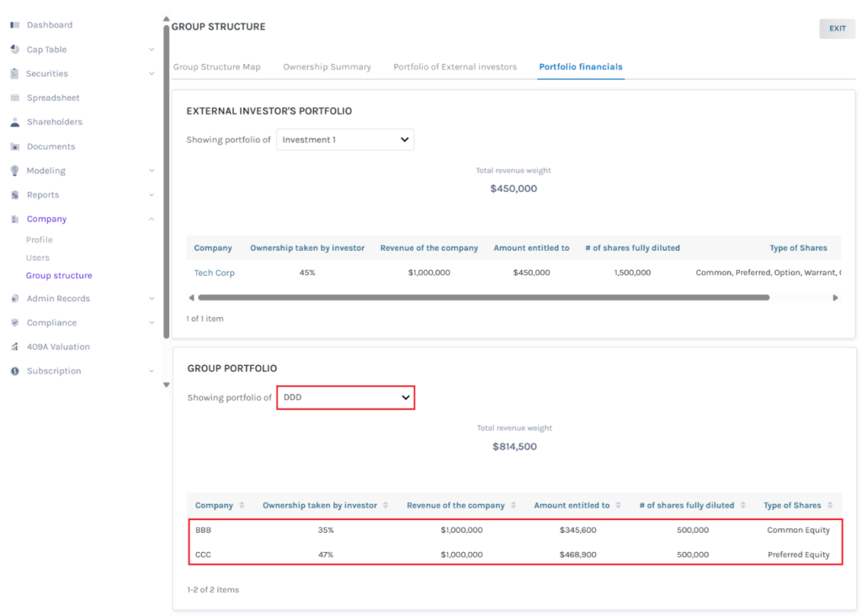Image resolution: width=862 pixels, height=616 pixels.
Task: Select the Compliance icon in the sidebar
Action: (x=13, y=322)
